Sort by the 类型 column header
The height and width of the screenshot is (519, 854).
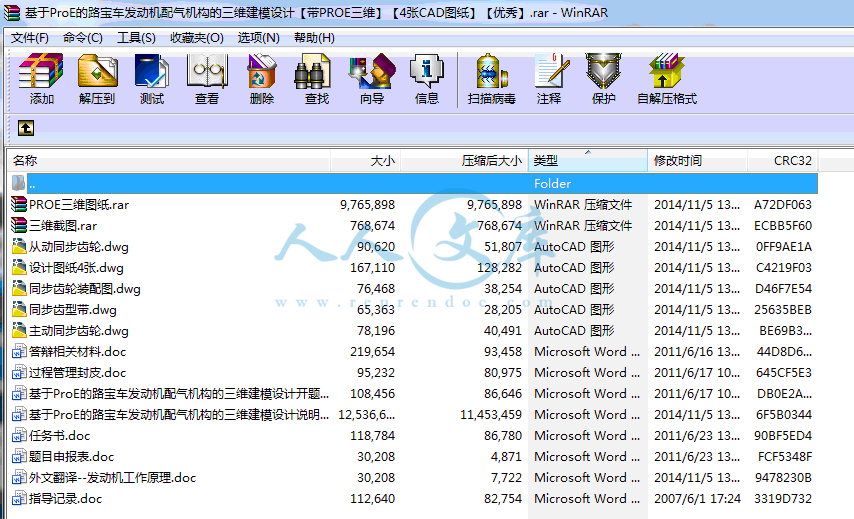588,161
